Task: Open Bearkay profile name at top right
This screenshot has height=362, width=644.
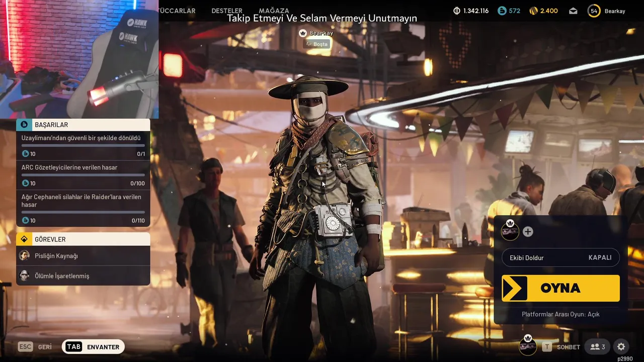Action: coord(615,11)
